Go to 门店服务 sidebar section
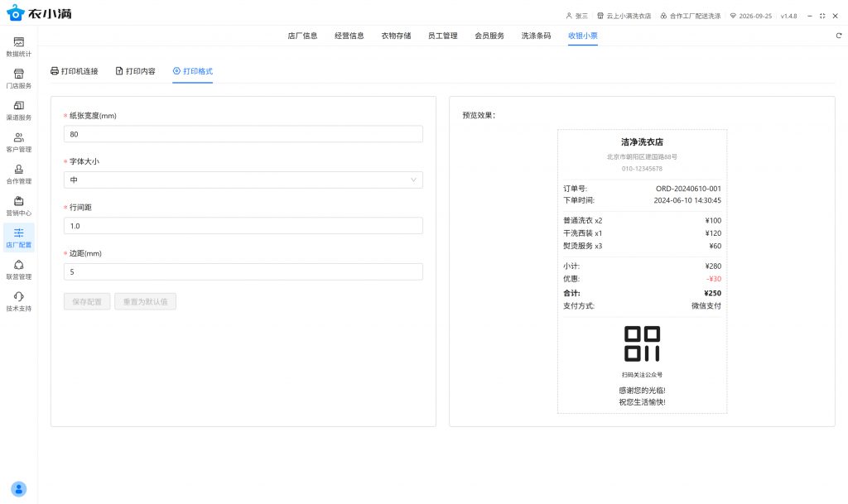 pyautogui.click(x=18, y=79)
